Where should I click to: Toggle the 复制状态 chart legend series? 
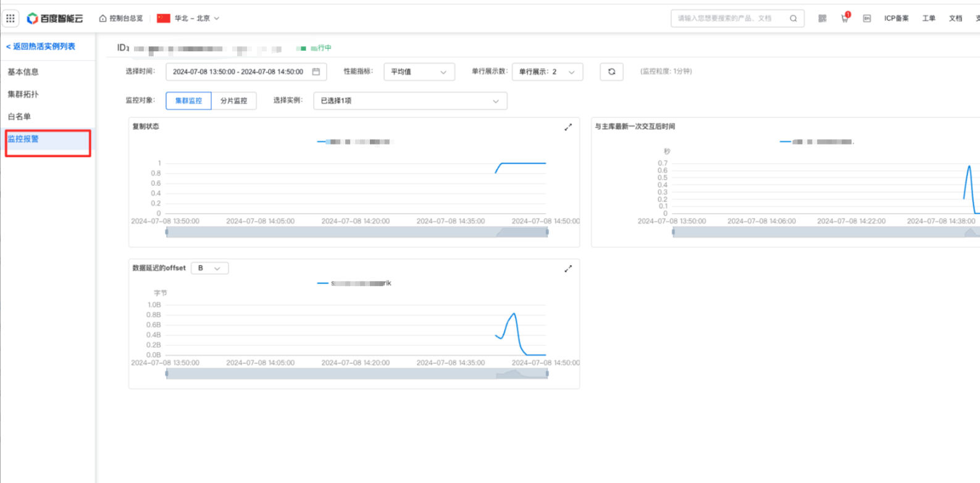pos(354,142)
